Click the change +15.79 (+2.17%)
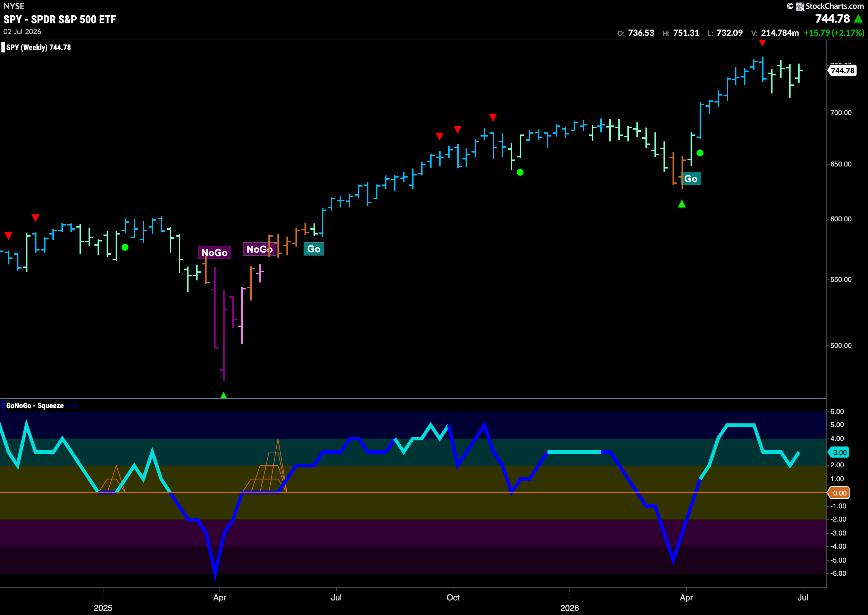The height and width of the screenshot is (615, 868). (x=834, y=33)
